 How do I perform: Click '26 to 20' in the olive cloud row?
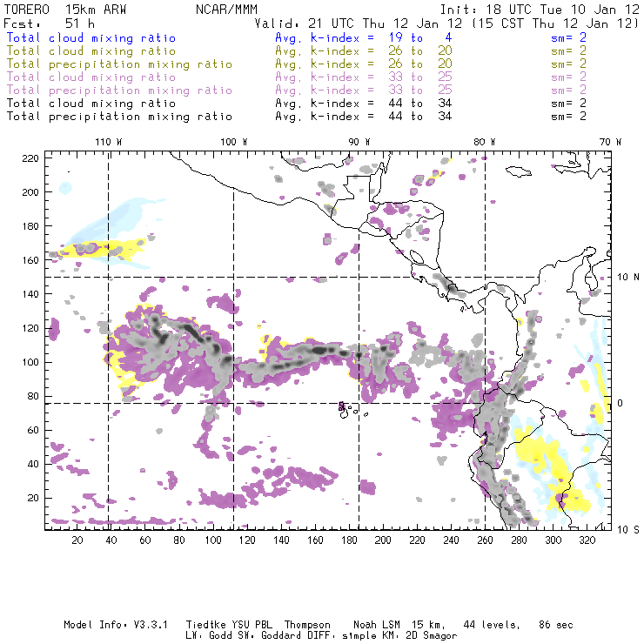pos(420,51)
